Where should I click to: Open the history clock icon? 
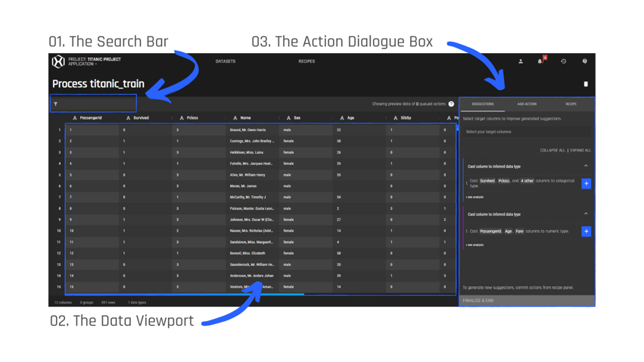coord(564,61)
